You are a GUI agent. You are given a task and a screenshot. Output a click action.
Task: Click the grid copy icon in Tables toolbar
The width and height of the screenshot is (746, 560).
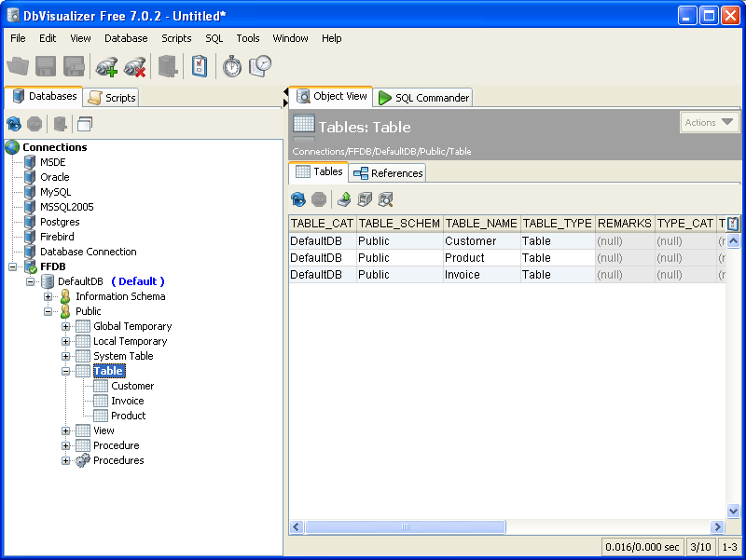click(x=365, y=199)
